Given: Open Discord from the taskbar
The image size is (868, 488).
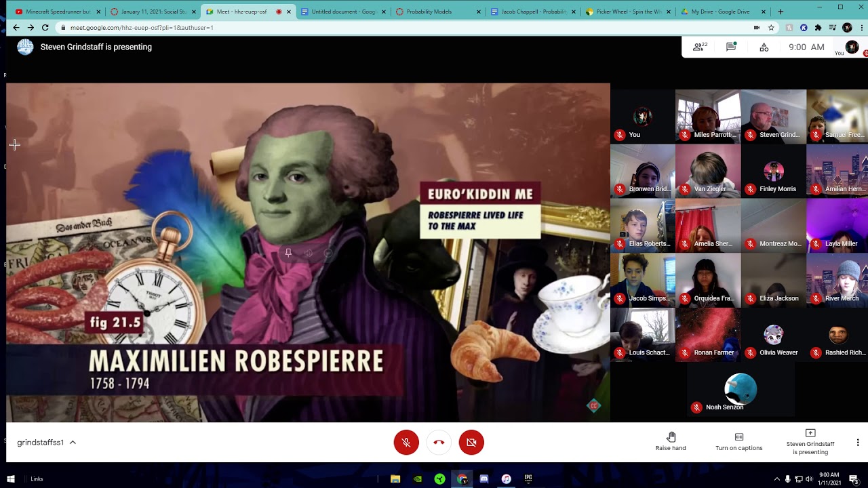Looking at the screenshot, I should (484, 479).
